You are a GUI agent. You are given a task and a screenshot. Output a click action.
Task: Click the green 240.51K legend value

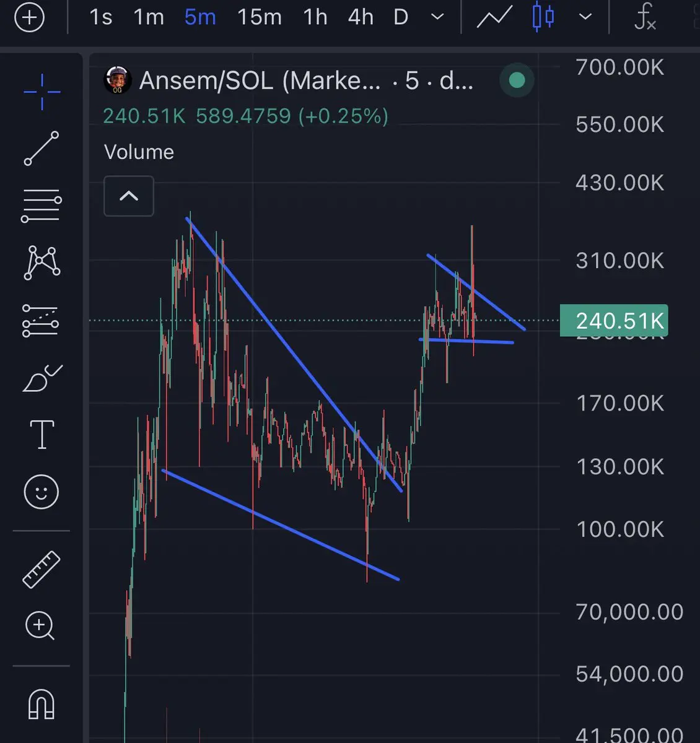(144, 116)
